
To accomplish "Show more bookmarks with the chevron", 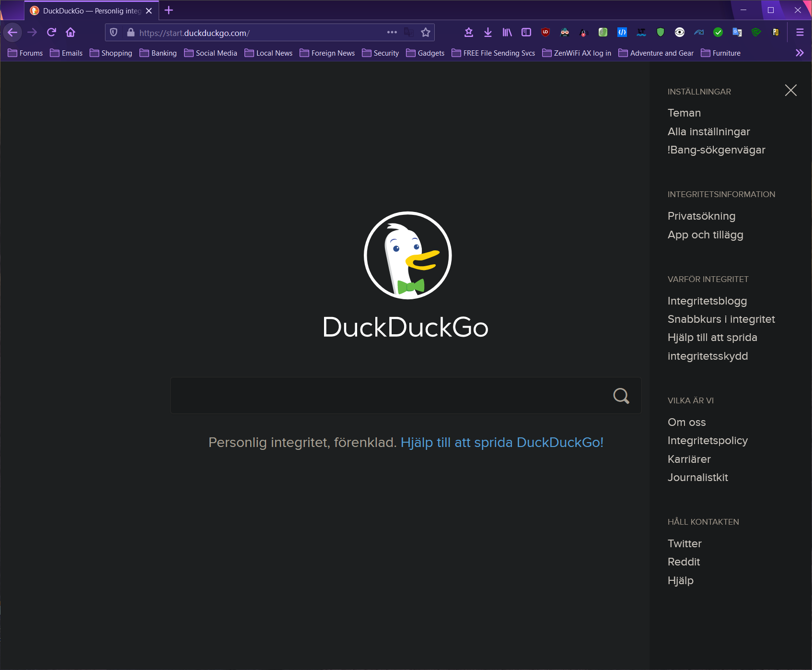I will (800, 53).
